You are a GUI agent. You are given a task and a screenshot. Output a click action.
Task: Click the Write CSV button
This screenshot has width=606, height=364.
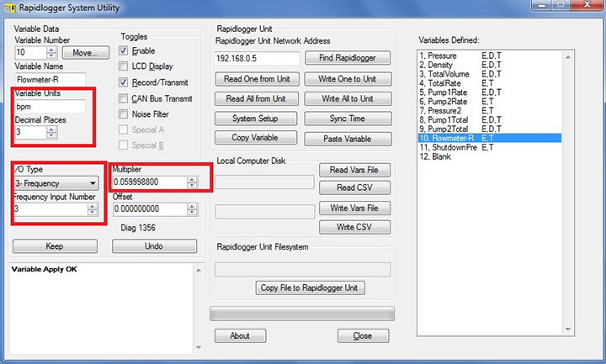pyautogui.click(x=354, y=227)
